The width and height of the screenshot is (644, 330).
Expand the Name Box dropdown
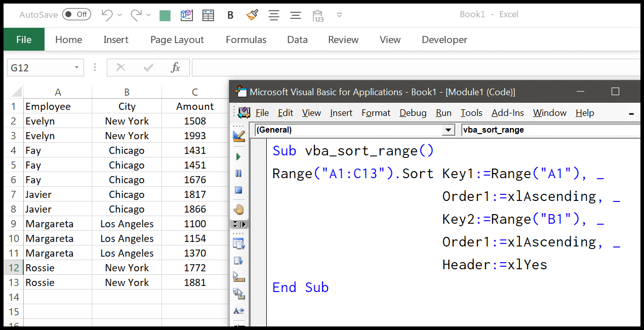click(77, 67)
